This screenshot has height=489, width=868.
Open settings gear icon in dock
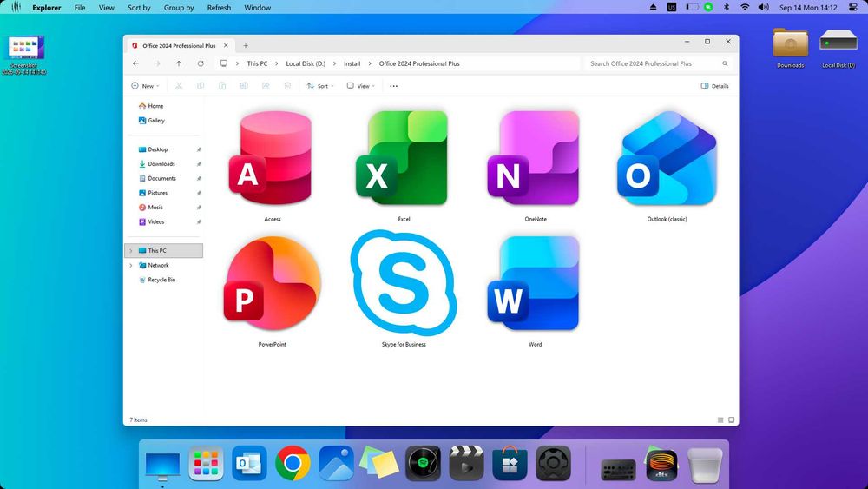pyautogui.click(x=553, y=463)
